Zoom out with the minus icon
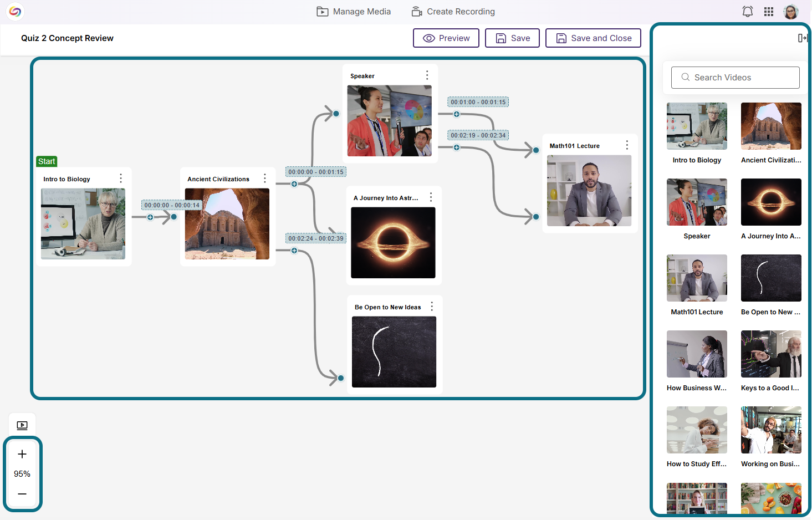The image size is (812, 520). [22, 493]
